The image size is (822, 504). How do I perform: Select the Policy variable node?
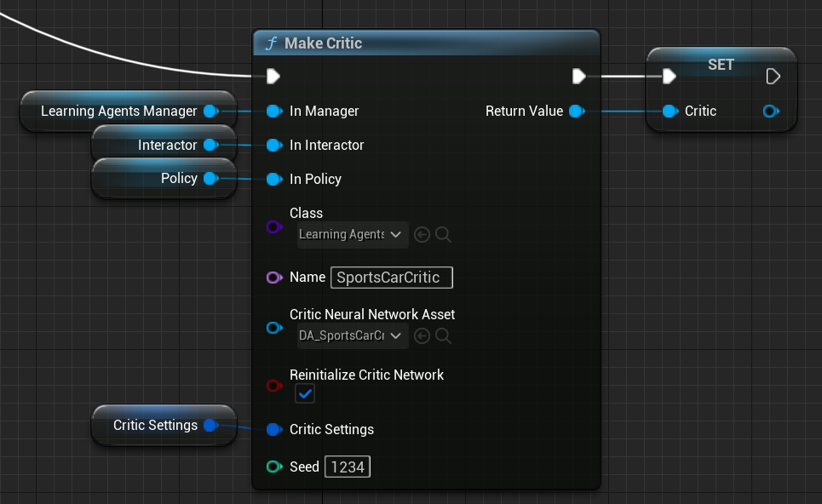point(164,178)
